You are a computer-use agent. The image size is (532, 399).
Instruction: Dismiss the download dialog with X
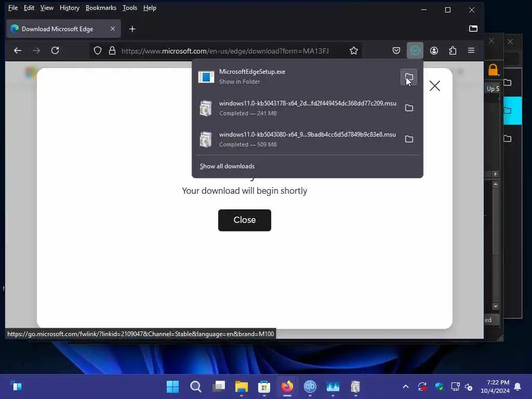point(435,86)
